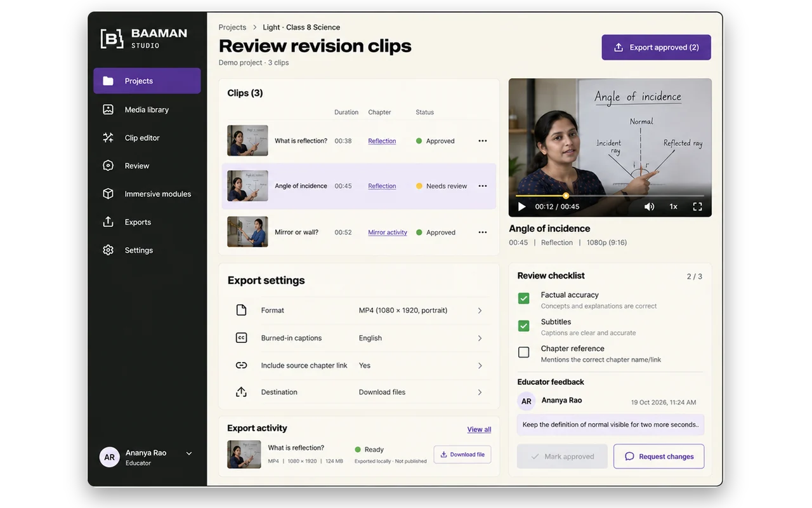Open the Mirror activity chapter link
Viewport: 812px width, 508px height.
388,232
